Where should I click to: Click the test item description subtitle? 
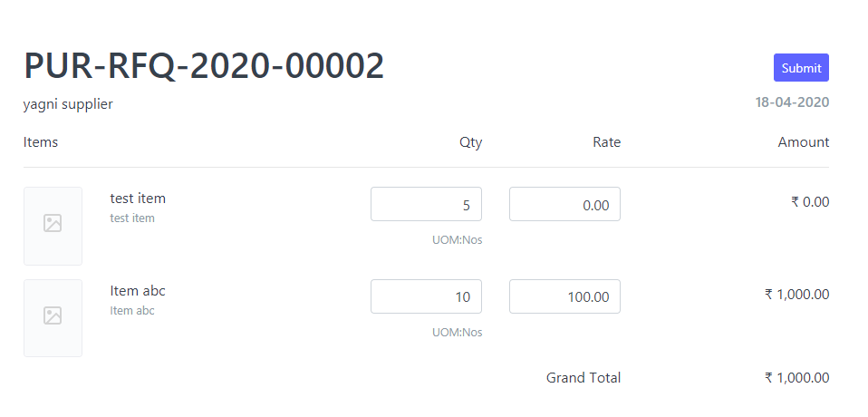[x=132, y=218]
